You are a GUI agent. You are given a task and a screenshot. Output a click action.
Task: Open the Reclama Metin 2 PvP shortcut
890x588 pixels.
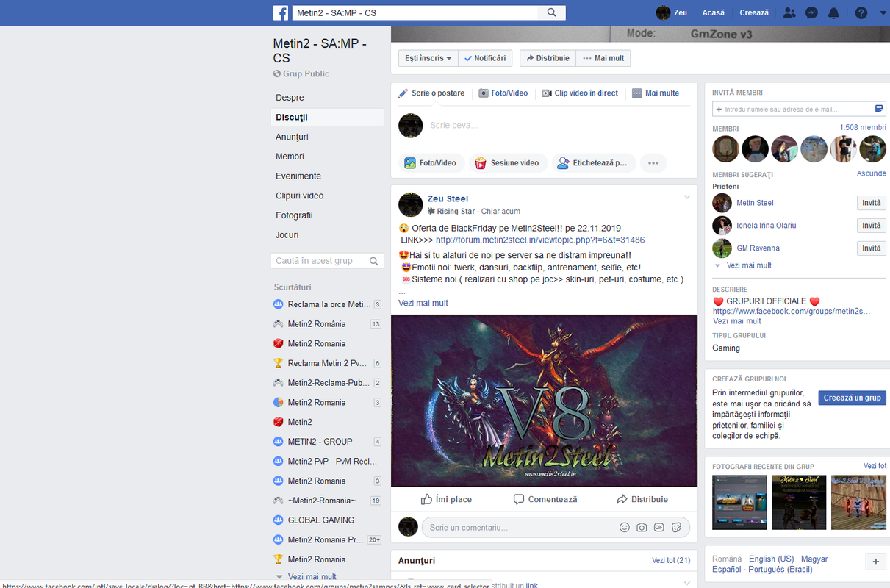point(327,363)
